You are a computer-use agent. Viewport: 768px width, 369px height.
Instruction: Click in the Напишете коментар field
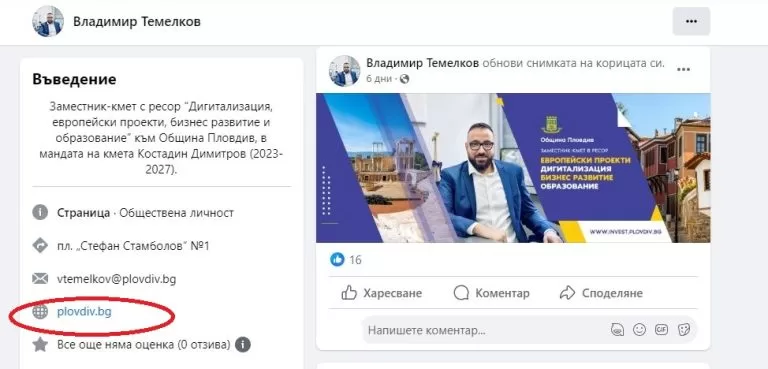(485, 330)
